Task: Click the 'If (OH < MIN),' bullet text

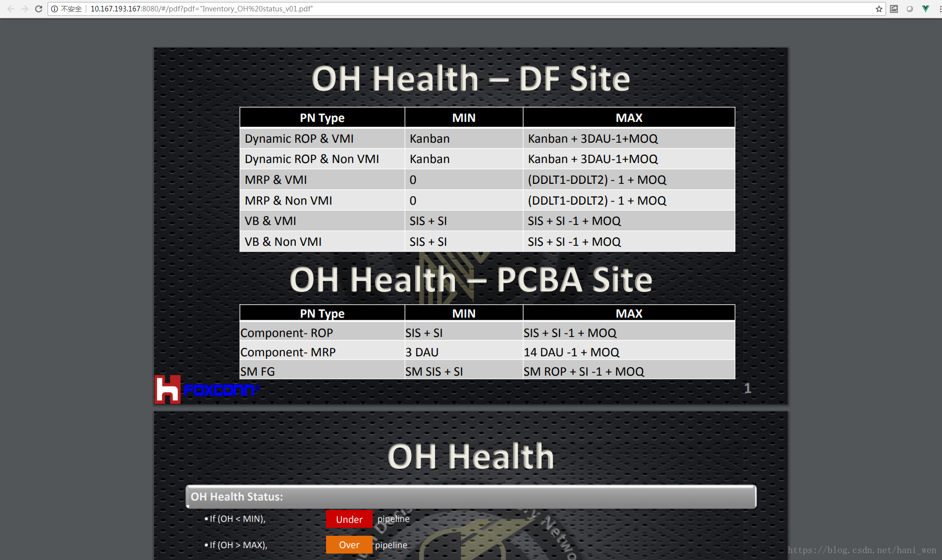Action: point(238,519)
